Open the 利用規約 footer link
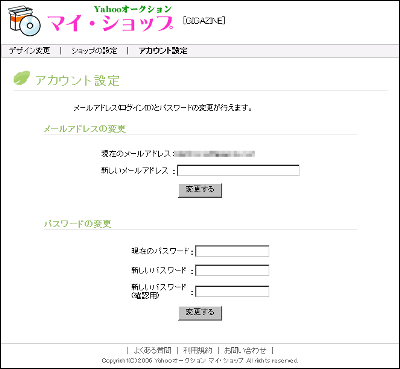The image size is (400, 369). (198, 350)
